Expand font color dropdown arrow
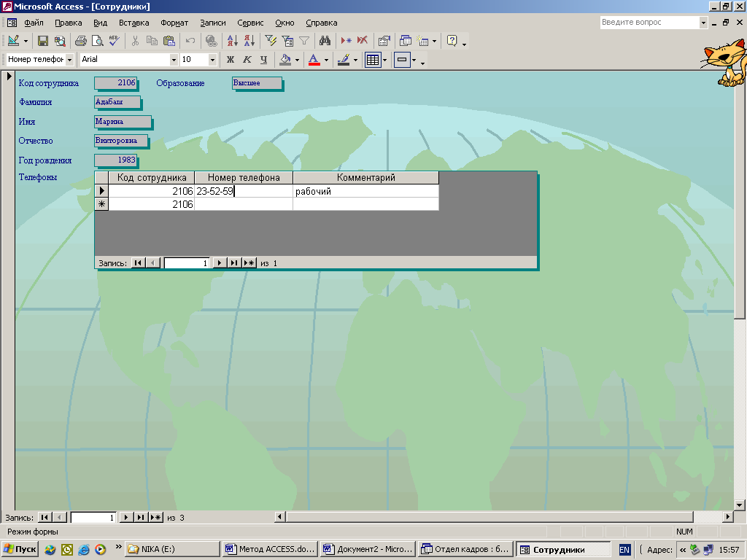The width and height of the screenshot is (747, 560). [326, 60]
